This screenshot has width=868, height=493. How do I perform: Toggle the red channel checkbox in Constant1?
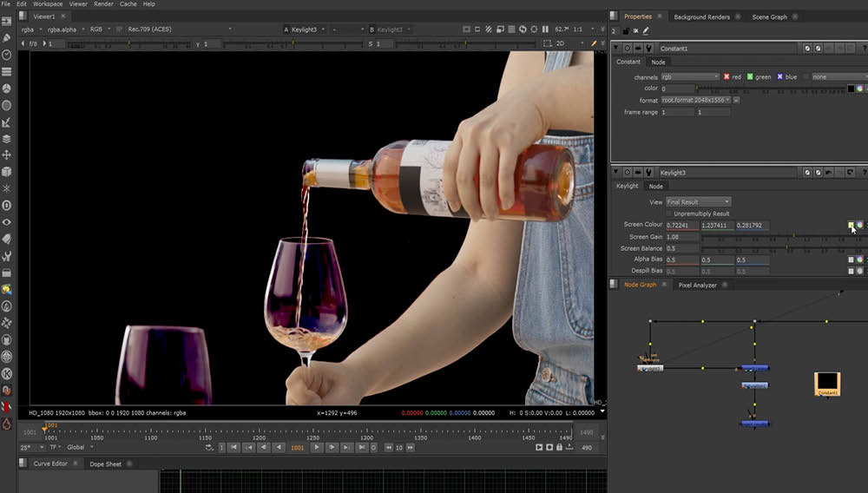pos(726,76)
